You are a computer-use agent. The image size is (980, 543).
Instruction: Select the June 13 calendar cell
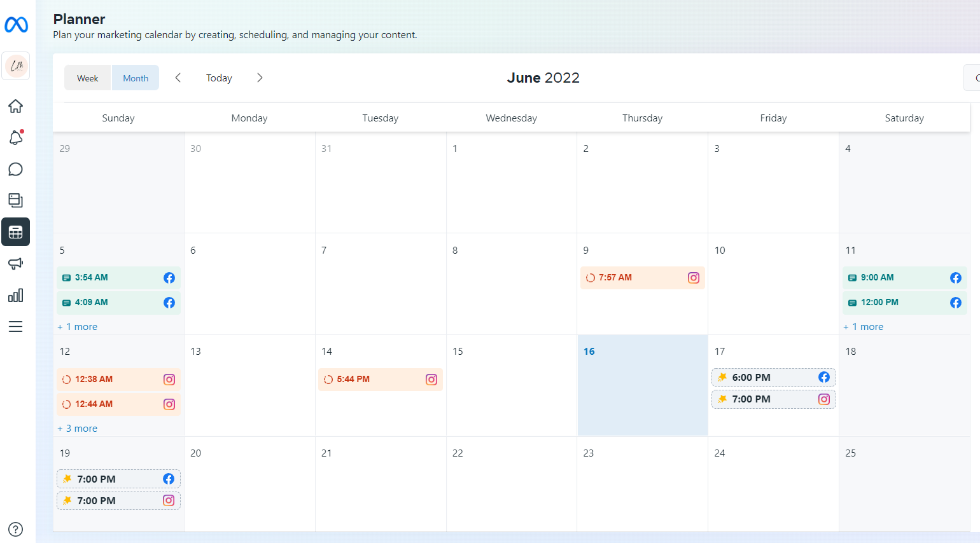(249, 385)
